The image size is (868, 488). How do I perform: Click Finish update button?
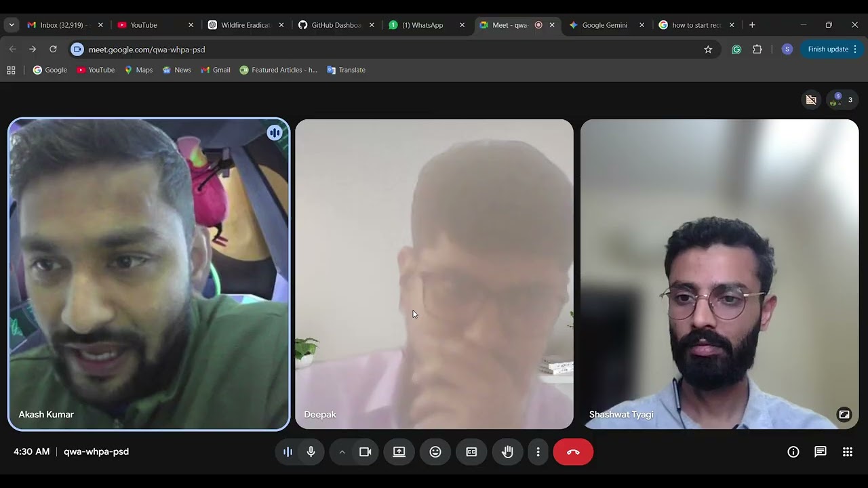pos(831,49)
